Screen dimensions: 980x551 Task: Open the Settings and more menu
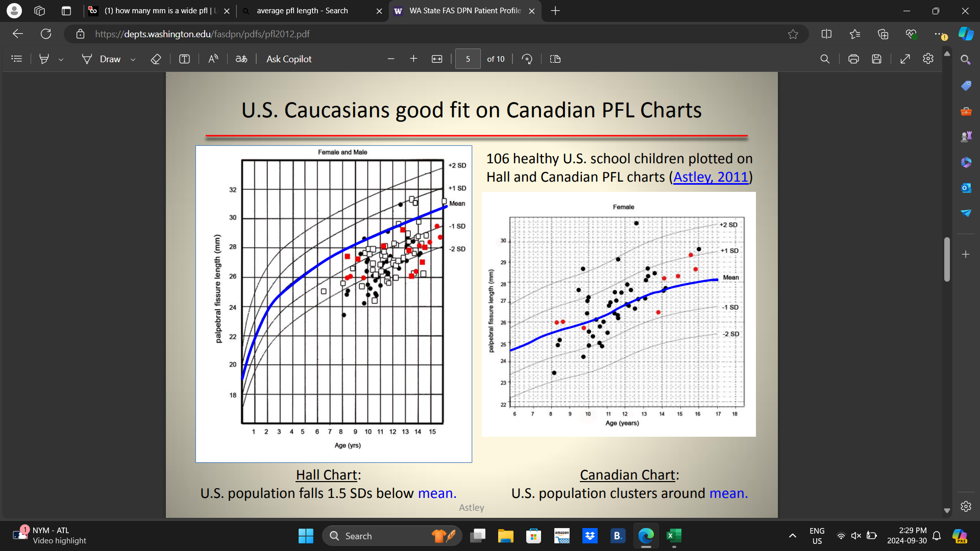(x=940, y=34)
